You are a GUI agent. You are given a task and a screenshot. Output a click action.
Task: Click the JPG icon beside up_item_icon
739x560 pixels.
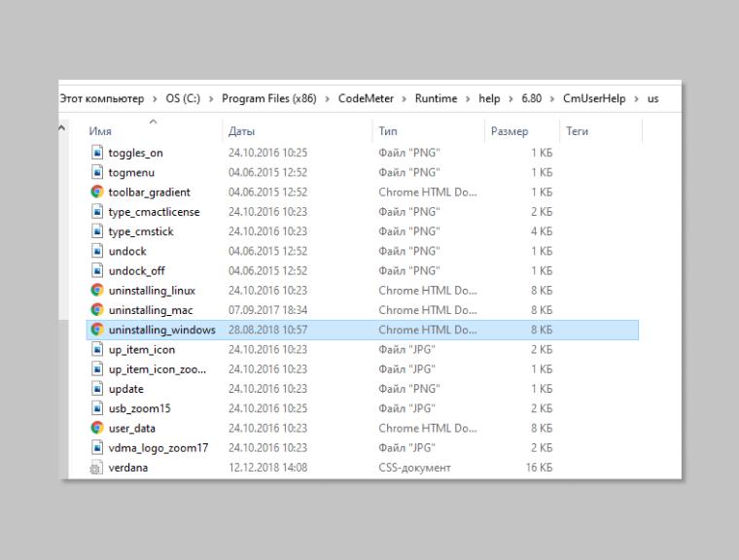[96, 349]
